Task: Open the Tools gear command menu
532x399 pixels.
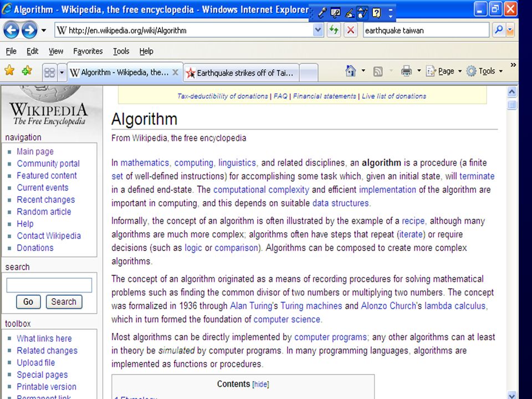Action: [484, 71]
